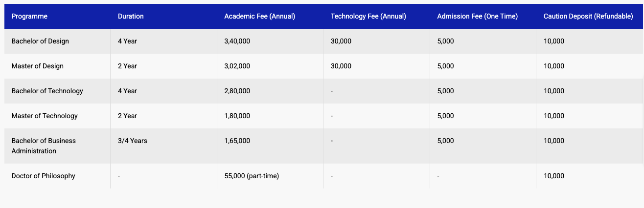Click the 3/4 Years duration cell

[x=133, y=141]
